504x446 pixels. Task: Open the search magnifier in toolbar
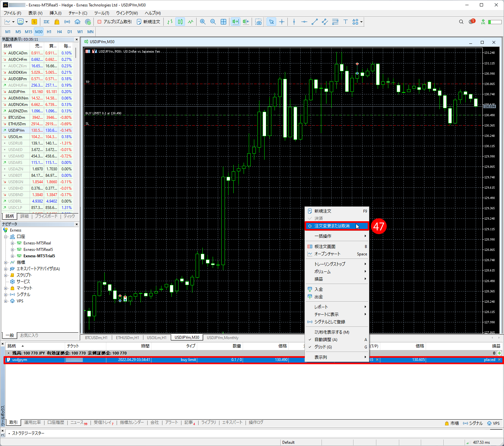point(461,22)
